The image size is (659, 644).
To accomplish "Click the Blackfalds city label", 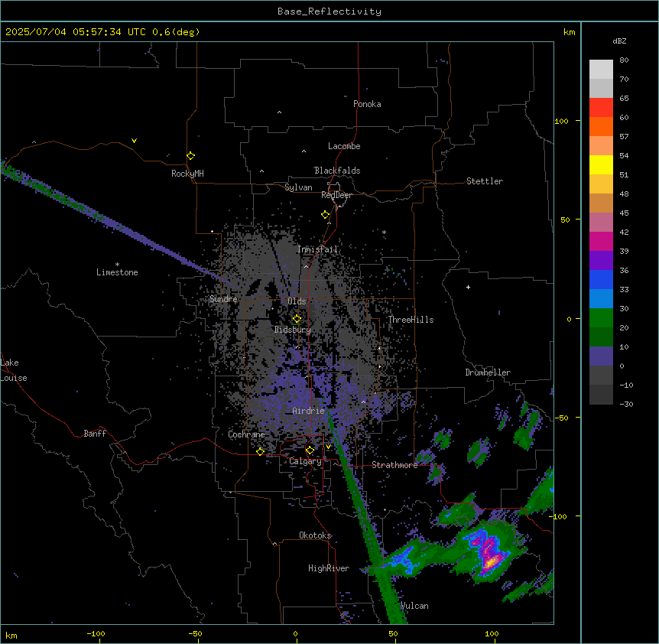I will click(x=337, y=171).
